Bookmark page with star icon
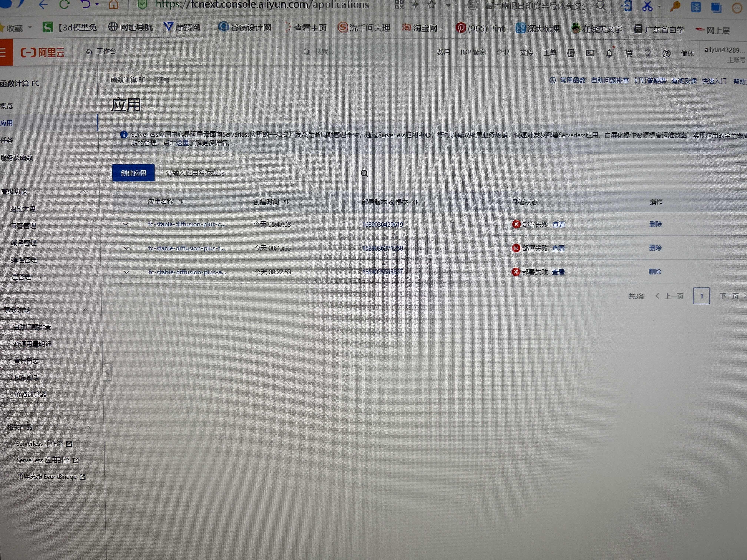 tap(432, 4)
